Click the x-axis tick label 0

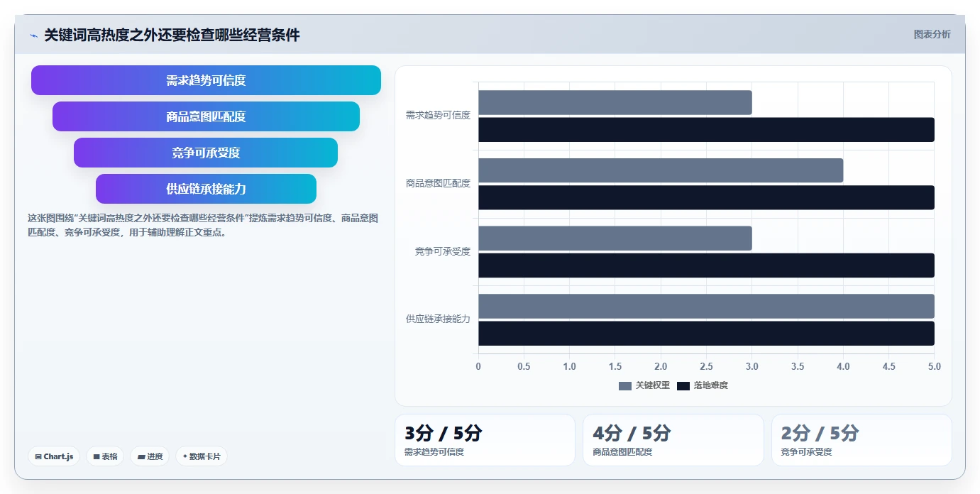tap(478, 367)
